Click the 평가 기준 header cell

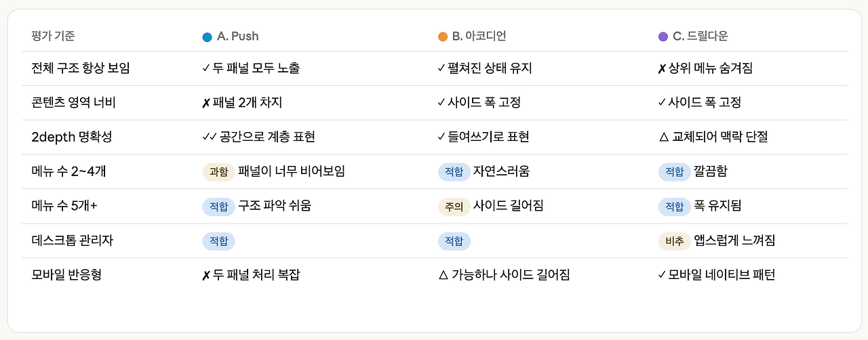click(x=53, y=37)
